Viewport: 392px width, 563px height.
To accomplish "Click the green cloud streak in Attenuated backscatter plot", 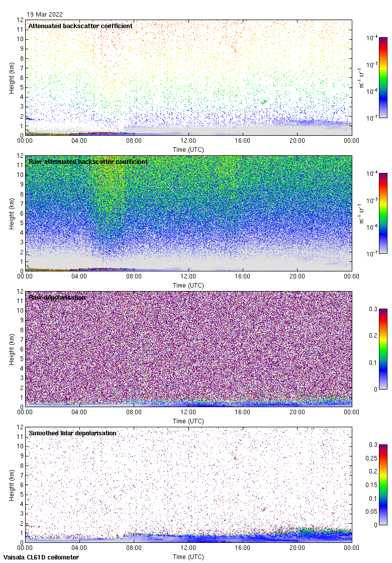I will [x=264, y=103].
